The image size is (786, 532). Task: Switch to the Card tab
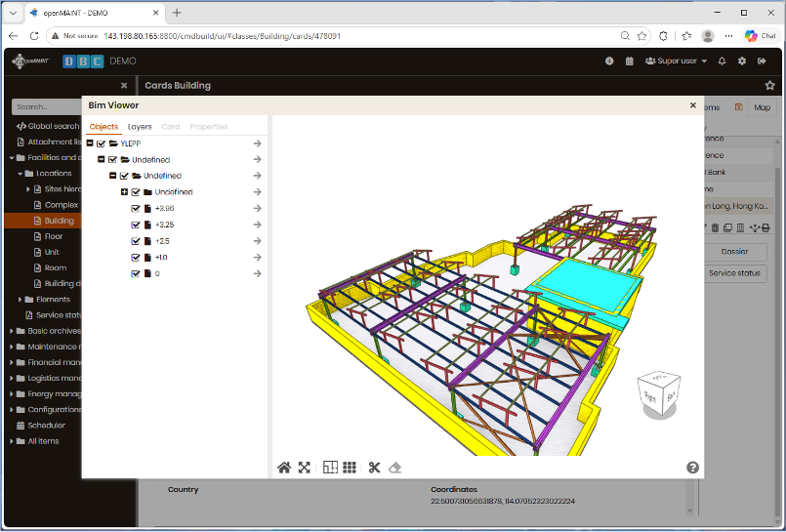pyautogui.click(x=171, y=127)
